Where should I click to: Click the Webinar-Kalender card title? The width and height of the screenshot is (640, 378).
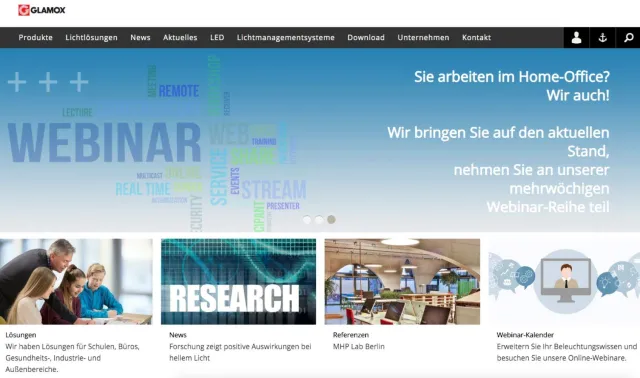525,335
